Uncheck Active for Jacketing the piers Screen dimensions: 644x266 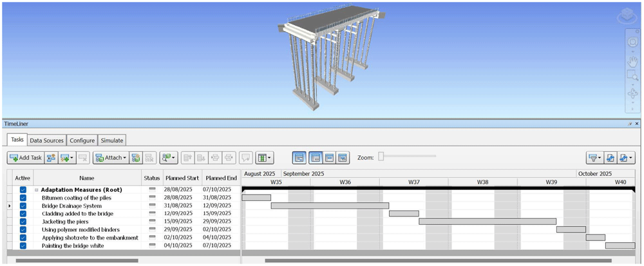pyautogui.click(x=23, y=222)
